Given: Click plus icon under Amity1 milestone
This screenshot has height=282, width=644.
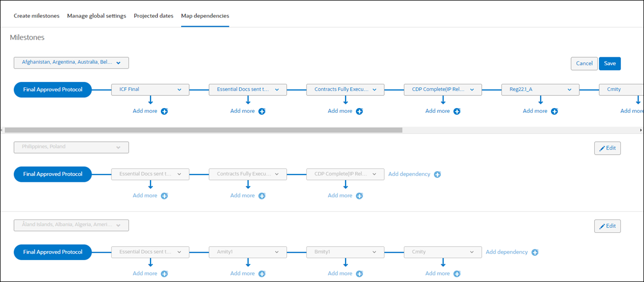Looking at the screenshot, I should 262,274.
